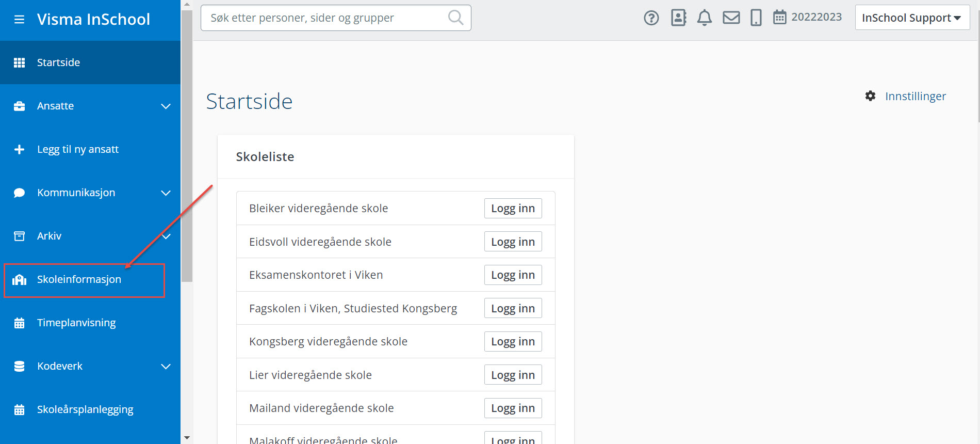Click the Skoleliste heading

pyautogui.click(x=265, y=157)
